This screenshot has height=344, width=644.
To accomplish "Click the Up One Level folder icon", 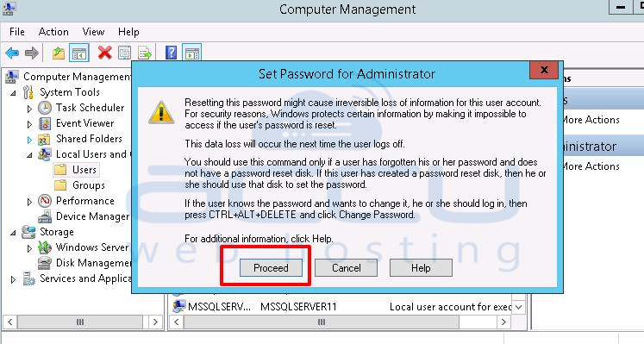I will (59, 53).
